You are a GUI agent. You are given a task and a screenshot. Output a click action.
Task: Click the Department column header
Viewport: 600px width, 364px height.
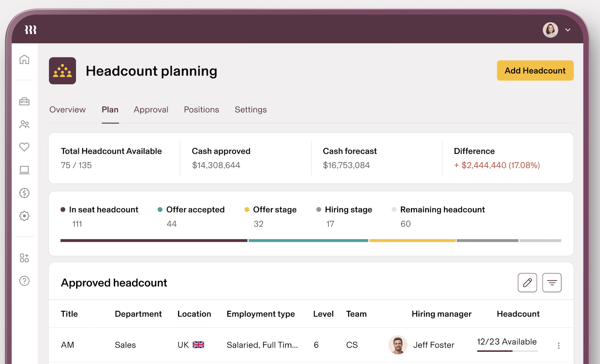coord(138,314)
